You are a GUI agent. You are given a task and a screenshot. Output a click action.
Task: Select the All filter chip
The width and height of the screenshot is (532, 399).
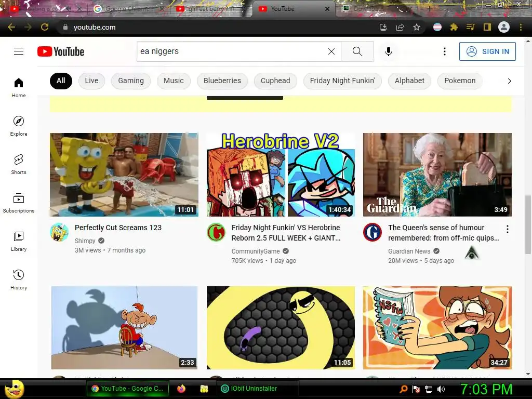61,81
